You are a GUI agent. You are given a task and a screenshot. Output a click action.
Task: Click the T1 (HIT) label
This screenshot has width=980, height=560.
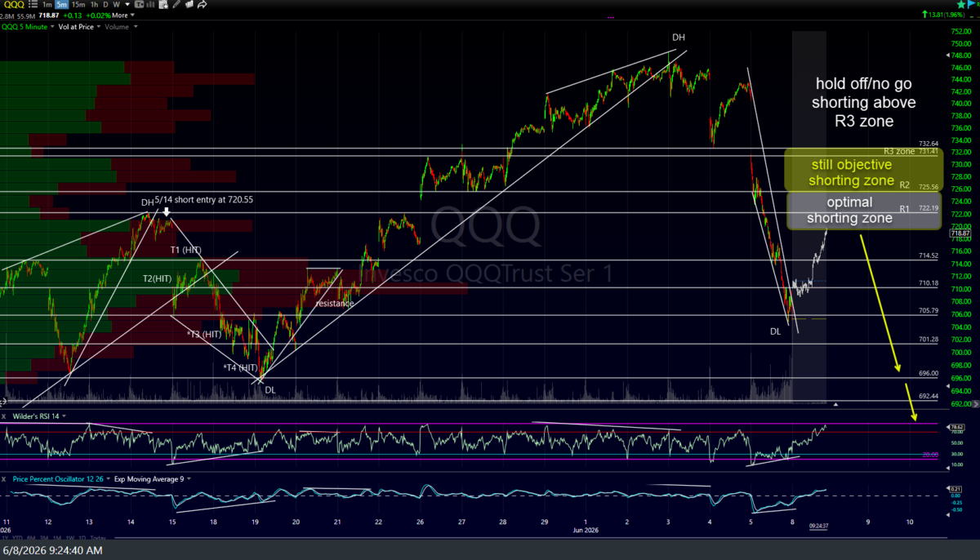pyautogui.click(x=186, y=250)
